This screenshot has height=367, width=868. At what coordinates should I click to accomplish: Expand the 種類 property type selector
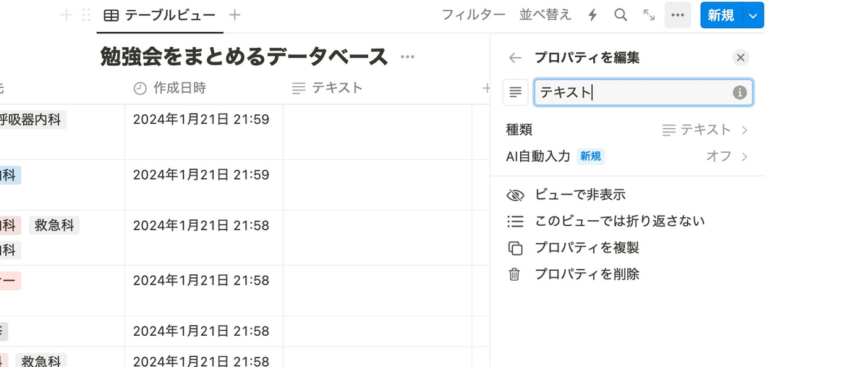point(705,130)
